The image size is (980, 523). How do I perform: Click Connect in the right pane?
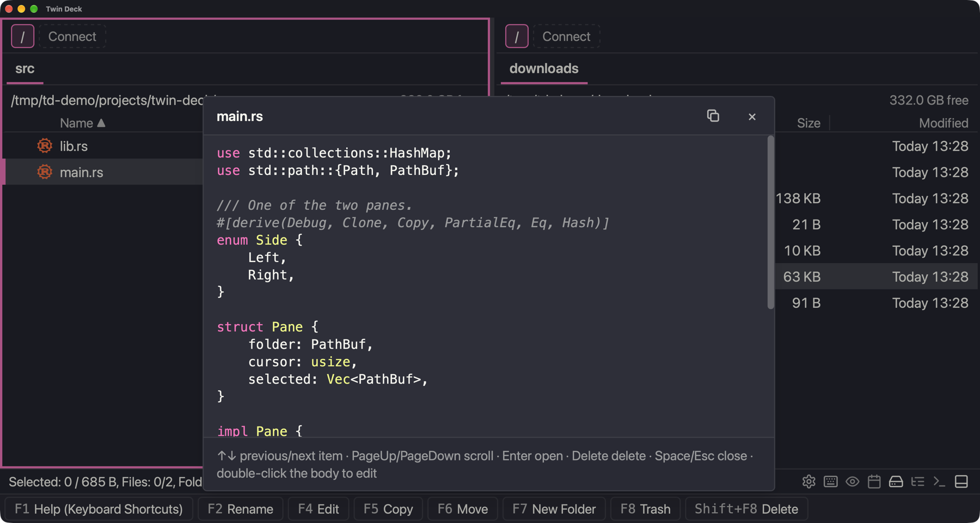[x=566, y=37]
